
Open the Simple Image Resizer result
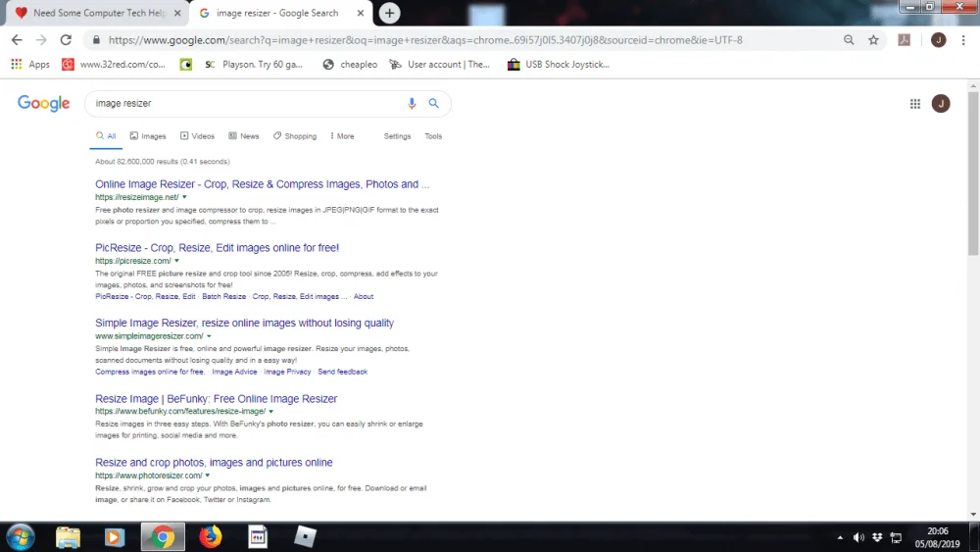click(x=244, y=324)
